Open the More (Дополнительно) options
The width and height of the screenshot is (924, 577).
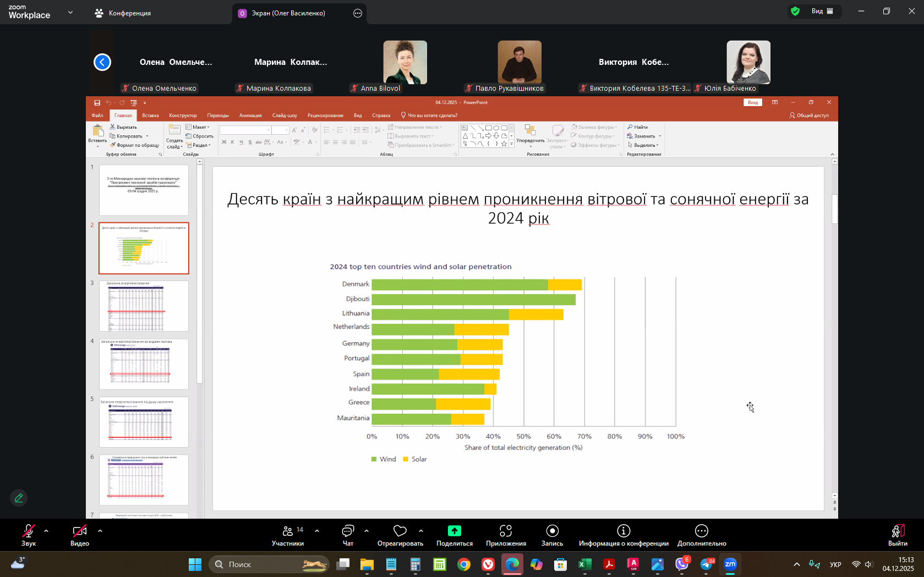point(701,535)
